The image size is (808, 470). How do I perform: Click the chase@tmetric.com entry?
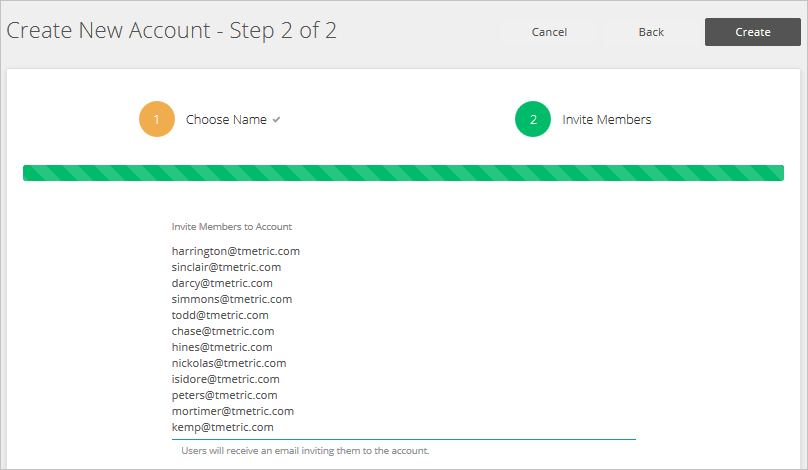223,331
